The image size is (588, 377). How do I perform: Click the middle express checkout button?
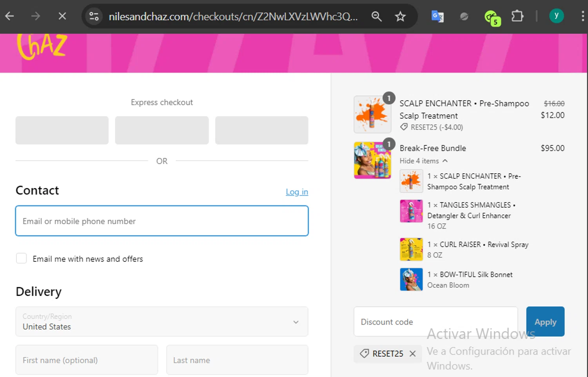tap(162, 130)
